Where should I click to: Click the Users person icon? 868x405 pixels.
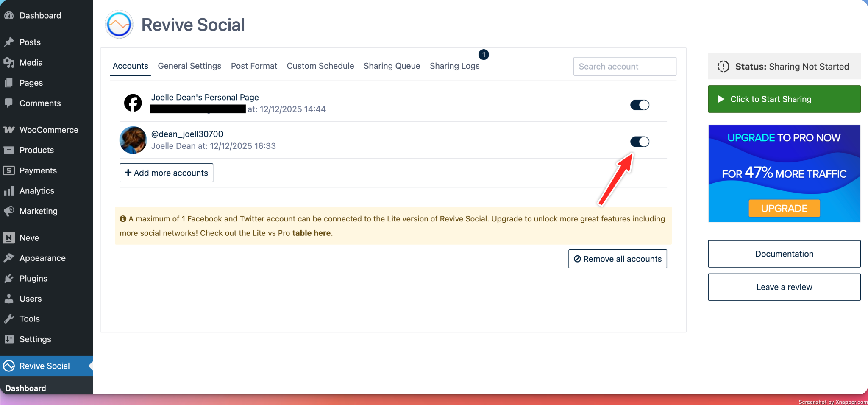pyautogui.click(x=9, y=299)
